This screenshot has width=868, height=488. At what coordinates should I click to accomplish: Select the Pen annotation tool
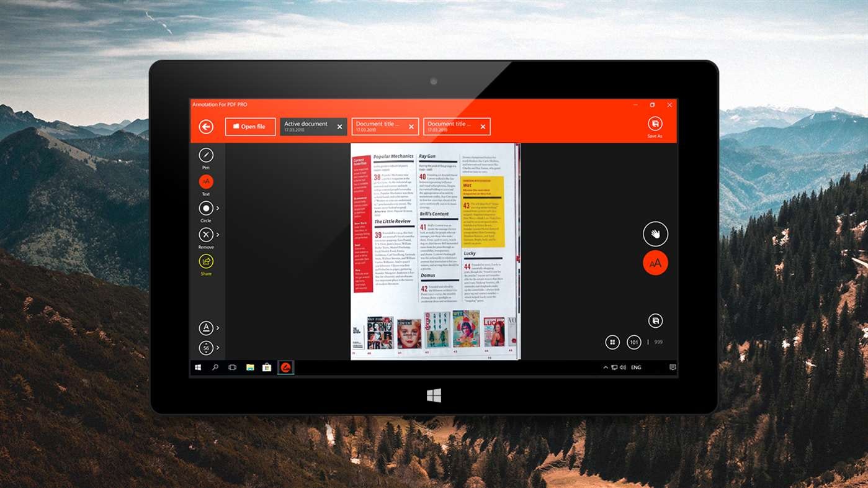pyautogui.click(x=205, y=155)
